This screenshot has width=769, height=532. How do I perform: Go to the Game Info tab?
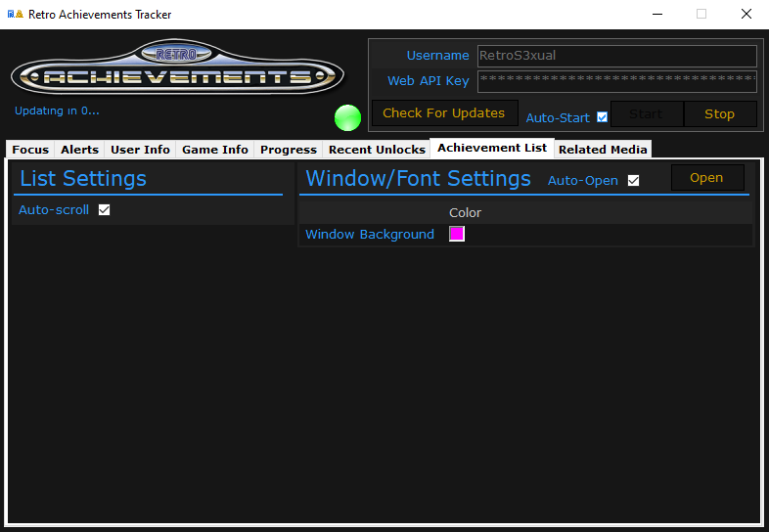[x=215, y=150]
